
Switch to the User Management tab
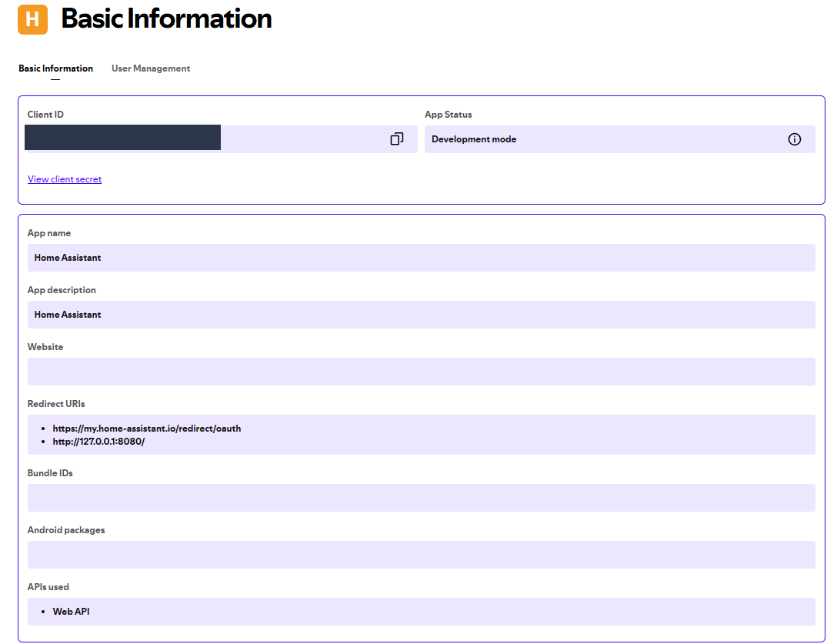[x=151, y=68]
